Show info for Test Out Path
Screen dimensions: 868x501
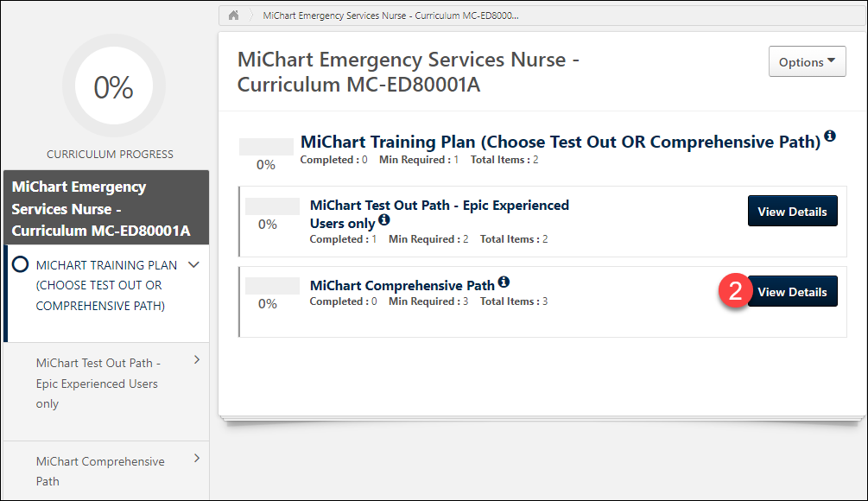pos(384,220)
